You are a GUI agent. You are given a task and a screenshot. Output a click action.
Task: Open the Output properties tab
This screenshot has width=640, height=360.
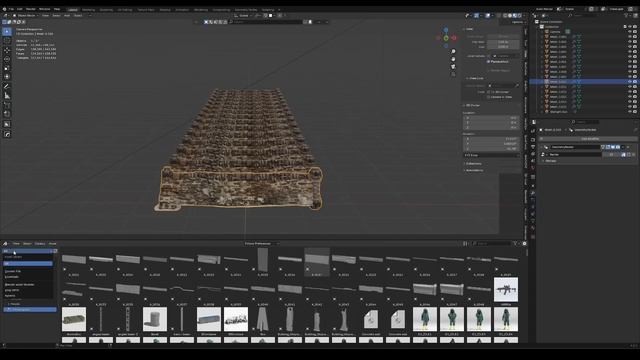pyautogui.click(x=533, y=147)
